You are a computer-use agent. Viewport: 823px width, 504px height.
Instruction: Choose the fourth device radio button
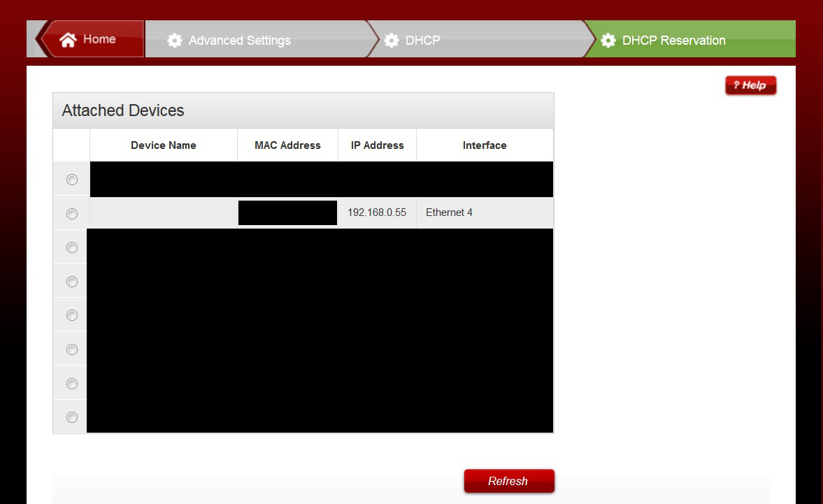coord(71,282)
